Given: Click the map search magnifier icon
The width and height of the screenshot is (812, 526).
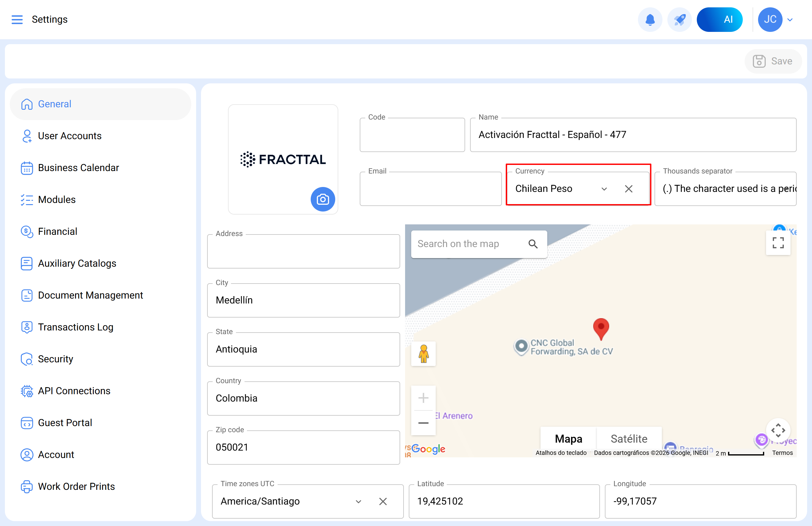Looking at the screenshot, I should click(x=533, y=244).
